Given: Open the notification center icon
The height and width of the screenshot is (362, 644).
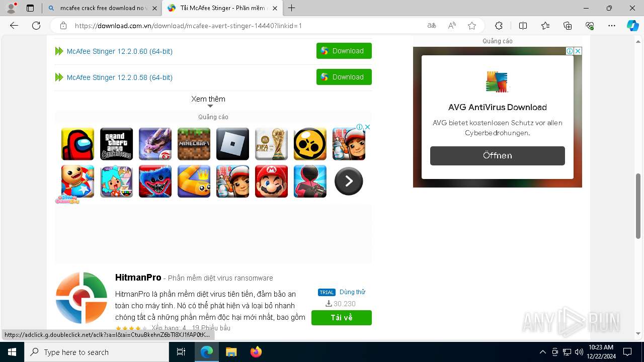Looking at the screenshot, I should click(627, 352).
